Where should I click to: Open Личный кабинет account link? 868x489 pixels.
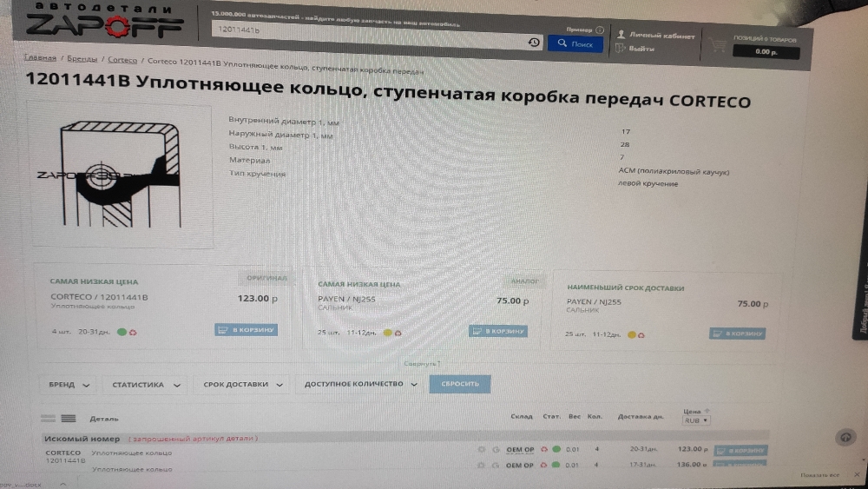click(x=656, y=36)
